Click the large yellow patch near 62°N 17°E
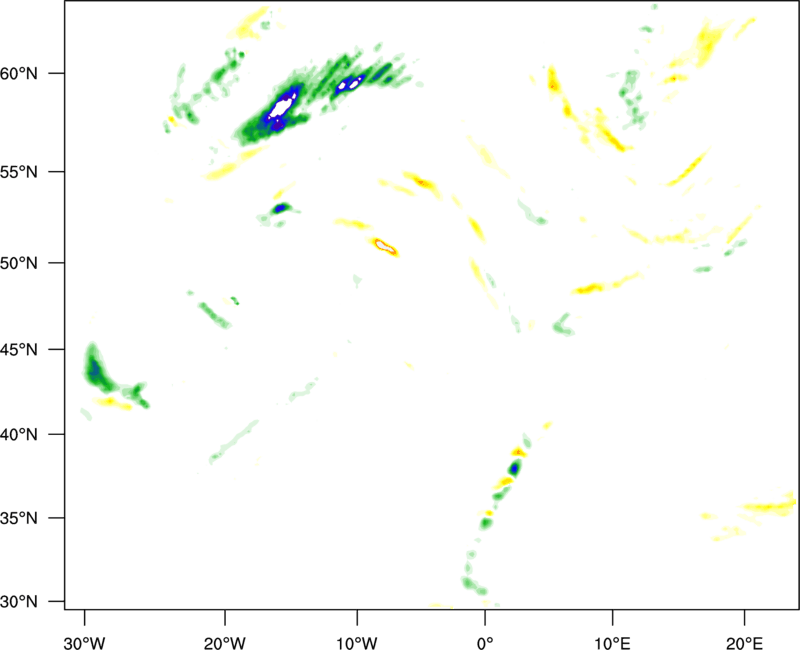This screenshot has width=800, height=650. click(706, 40)
